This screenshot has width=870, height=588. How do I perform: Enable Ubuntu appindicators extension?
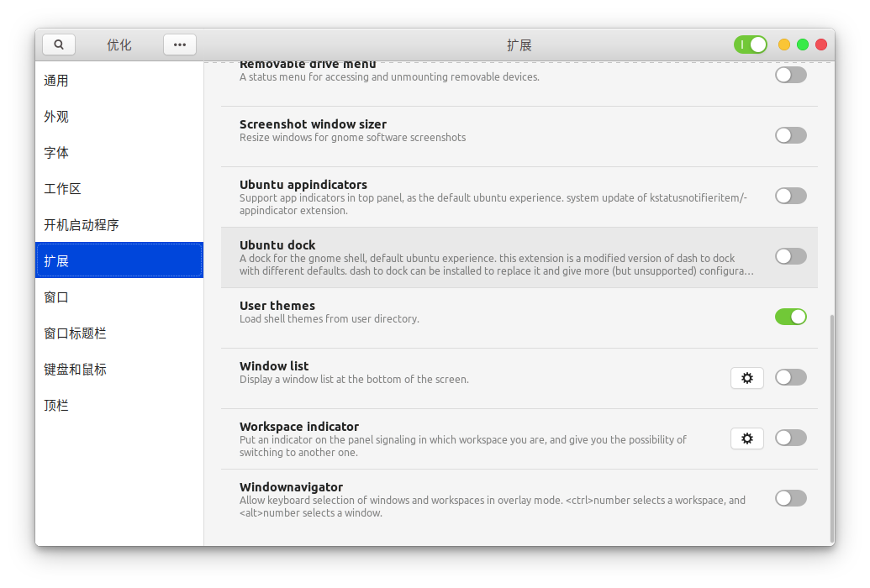(791, 196)
